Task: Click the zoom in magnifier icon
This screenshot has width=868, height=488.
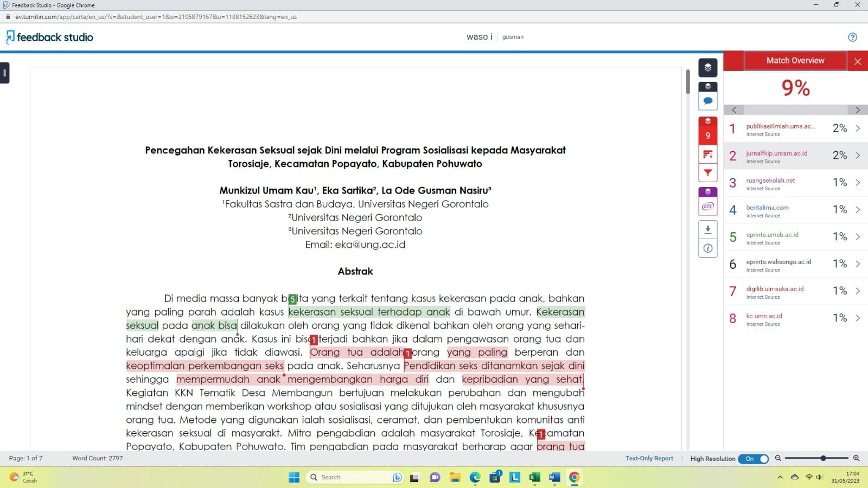Action: (857, 459)
